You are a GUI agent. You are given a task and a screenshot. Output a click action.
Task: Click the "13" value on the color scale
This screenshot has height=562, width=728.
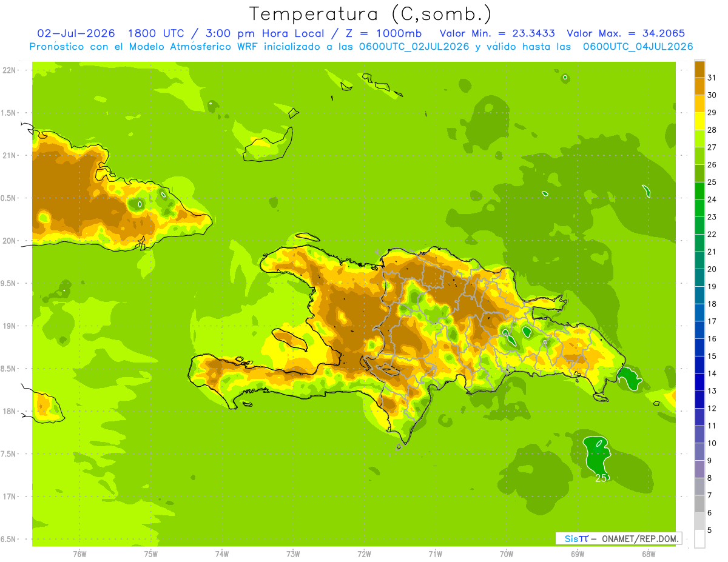[x=712, y=391]
